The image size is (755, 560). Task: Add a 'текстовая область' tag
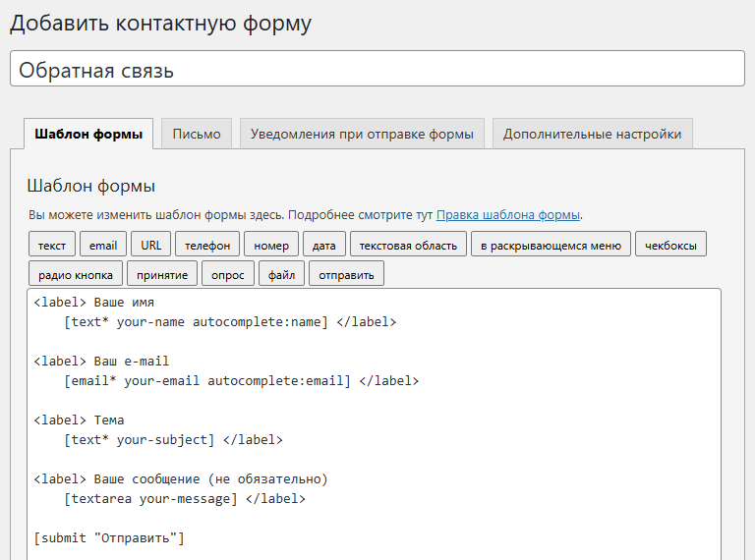pos(408,244)
